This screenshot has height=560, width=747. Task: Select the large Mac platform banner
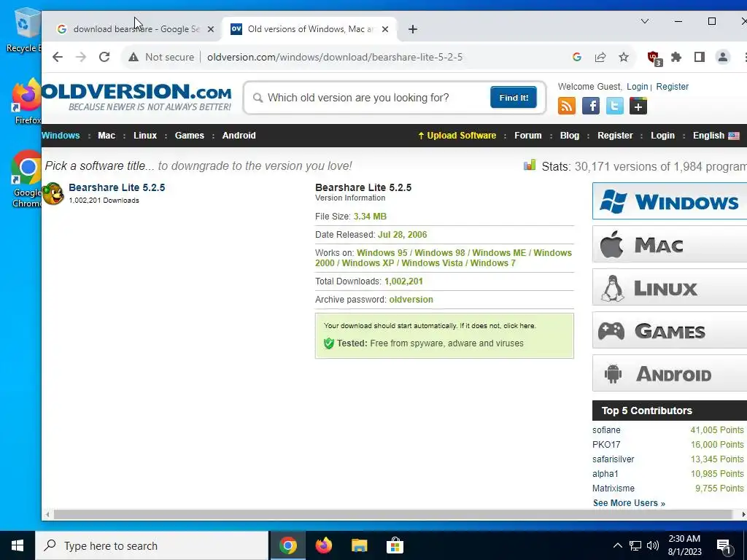(x=670, y=244)
